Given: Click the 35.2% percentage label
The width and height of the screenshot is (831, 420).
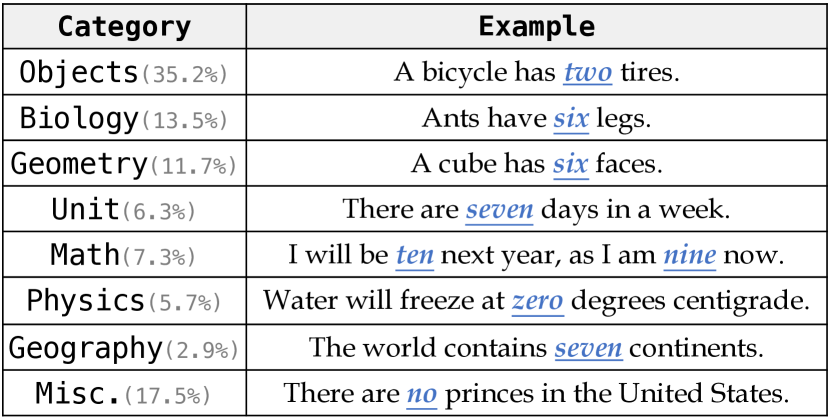Looking at the screenshot, I should tap(184, 75).
